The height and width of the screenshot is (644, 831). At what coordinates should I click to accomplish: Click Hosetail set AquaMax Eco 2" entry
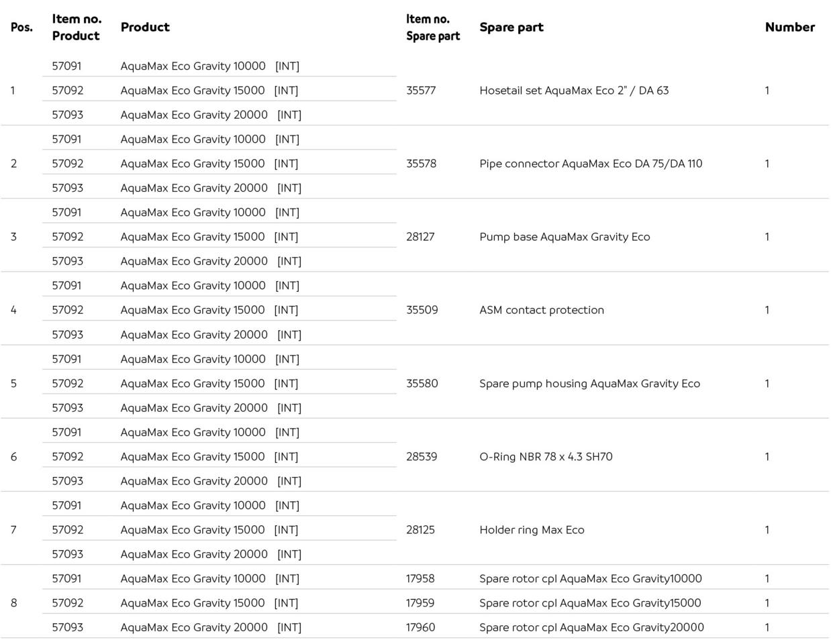[x=573, y=91]
